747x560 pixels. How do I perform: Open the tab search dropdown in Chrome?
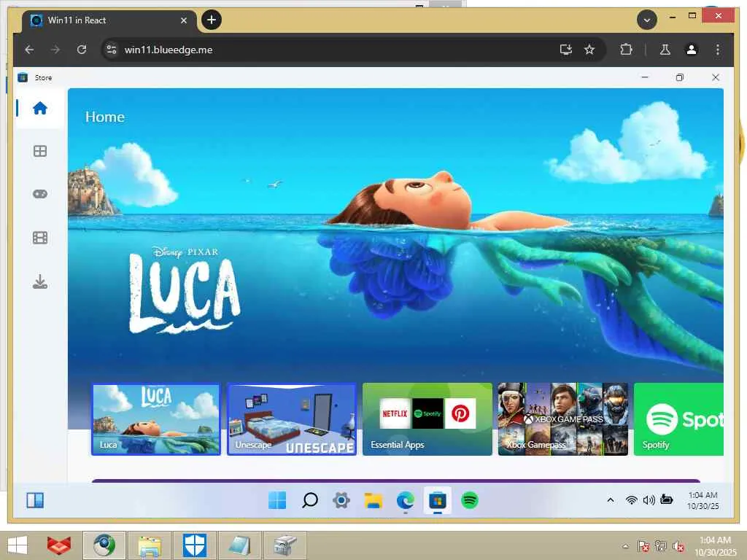(x=647, y=20)
